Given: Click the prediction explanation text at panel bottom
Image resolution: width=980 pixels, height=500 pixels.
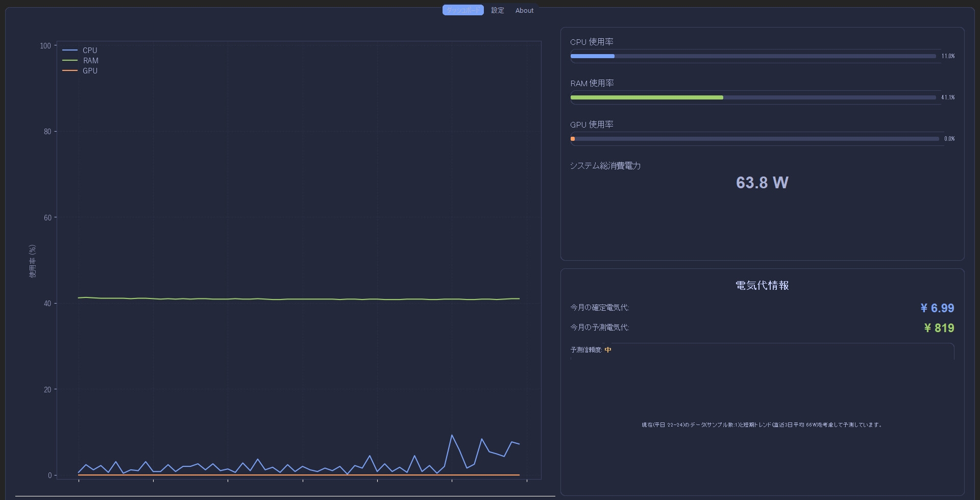Looking at the screenshot, I should 762,424.
